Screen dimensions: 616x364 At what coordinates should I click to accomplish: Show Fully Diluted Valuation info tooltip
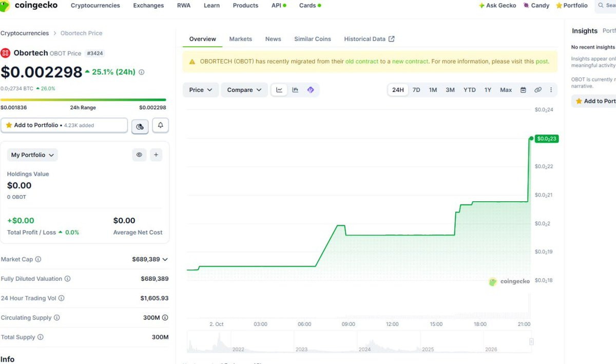(x=67, y=279)
